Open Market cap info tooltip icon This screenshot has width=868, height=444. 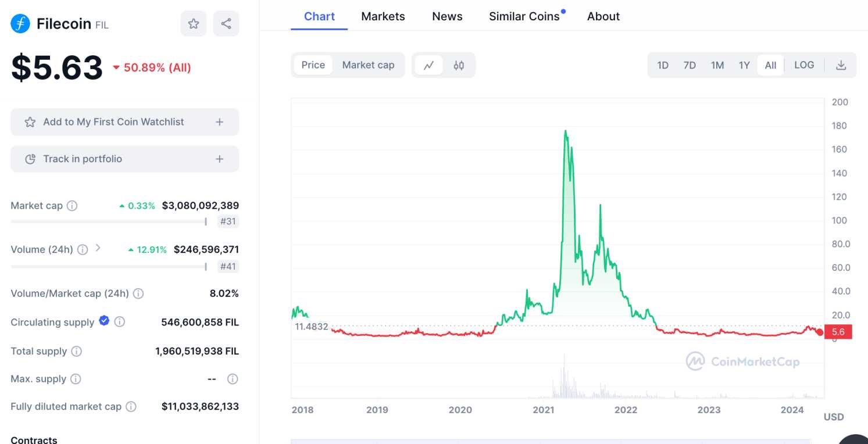72,206
